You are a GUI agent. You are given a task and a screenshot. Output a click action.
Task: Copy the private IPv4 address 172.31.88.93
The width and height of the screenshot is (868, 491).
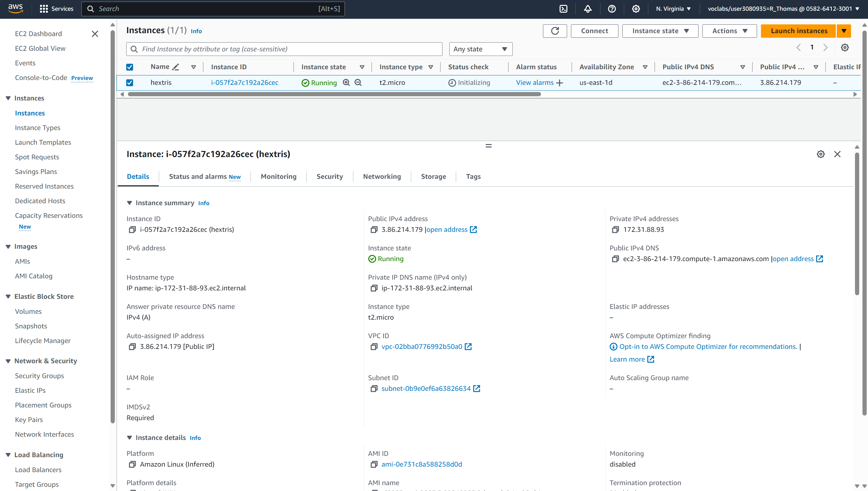615,230
